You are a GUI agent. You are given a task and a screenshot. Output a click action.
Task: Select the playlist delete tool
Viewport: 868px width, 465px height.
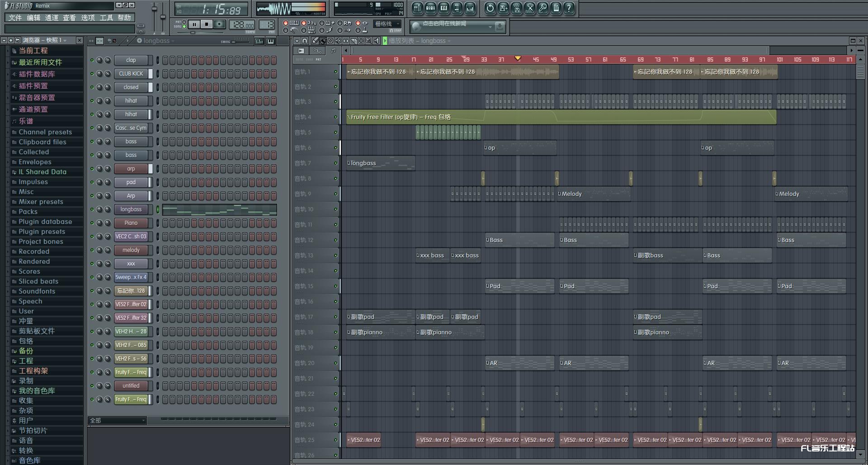pos(330,41)
